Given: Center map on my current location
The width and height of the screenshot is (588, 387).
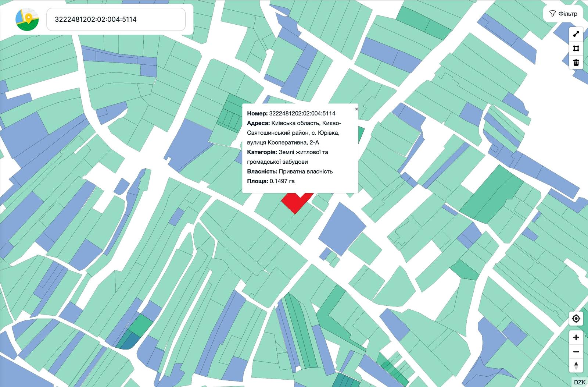Looking at the screenshot, I should click(576, 319).
